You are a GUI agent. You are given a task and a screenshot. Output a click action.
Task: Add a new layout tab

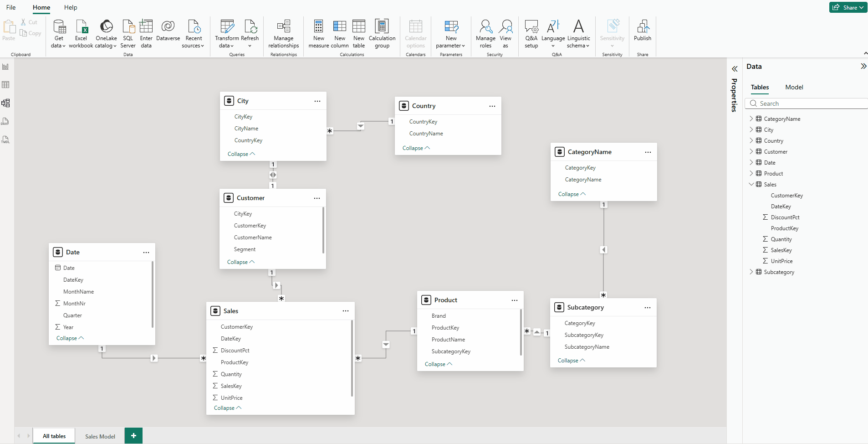[x=133, y=436]
